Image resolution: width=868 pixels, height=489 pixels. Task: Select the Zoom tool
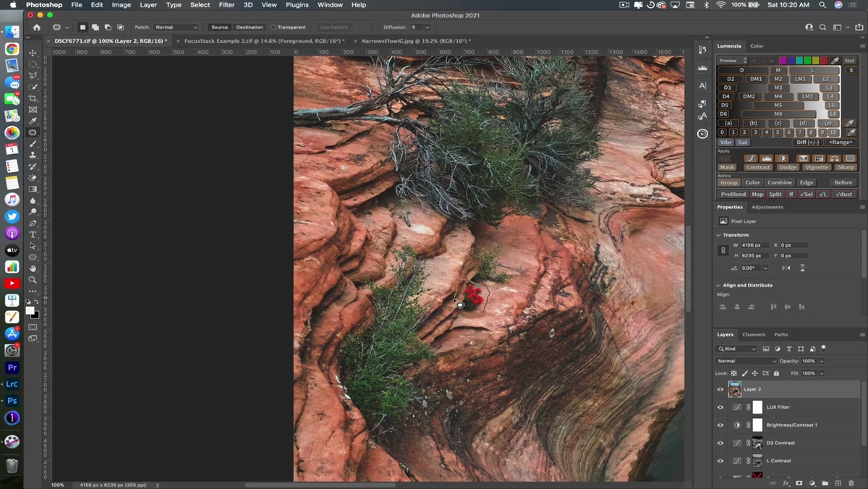[33, 280]
